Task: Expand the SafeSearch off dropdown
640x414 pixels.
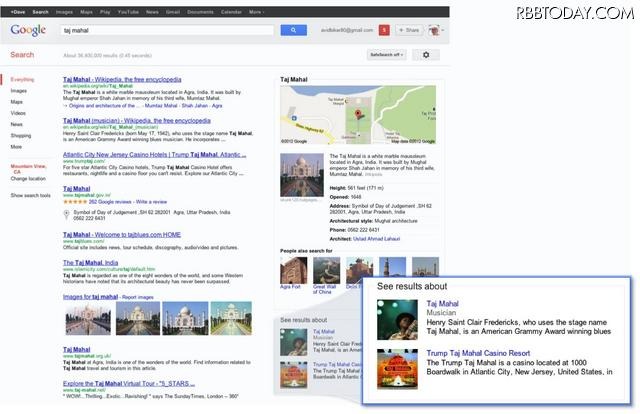Action: (x=386, y=55)
